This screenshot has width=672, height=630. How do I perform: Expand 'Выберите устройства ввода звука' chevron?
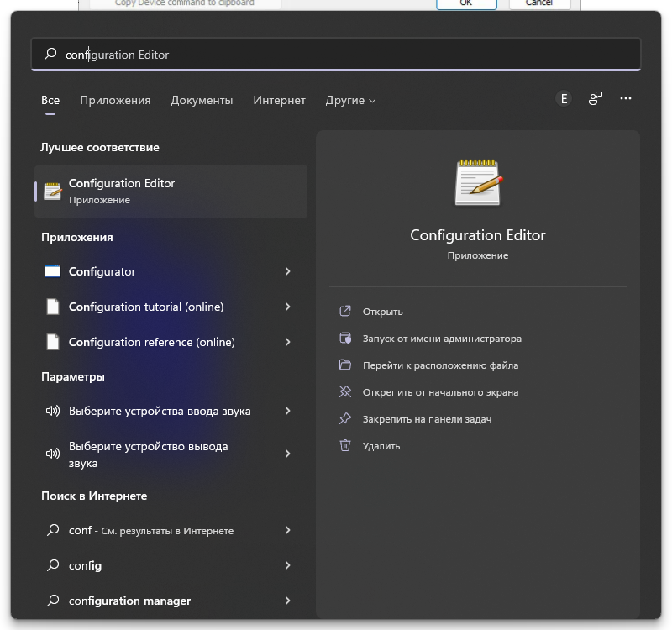click(x=287, y=411)
